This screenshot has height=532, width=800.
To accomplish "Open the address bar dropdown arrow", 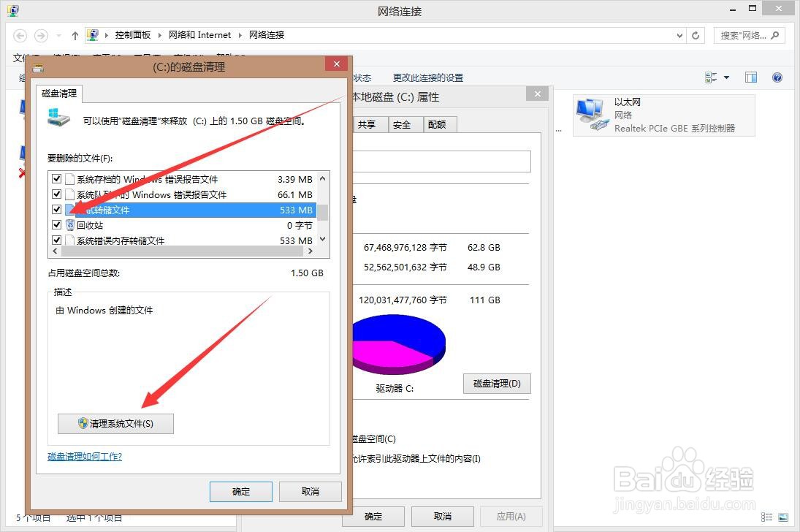I will point(679,34).
